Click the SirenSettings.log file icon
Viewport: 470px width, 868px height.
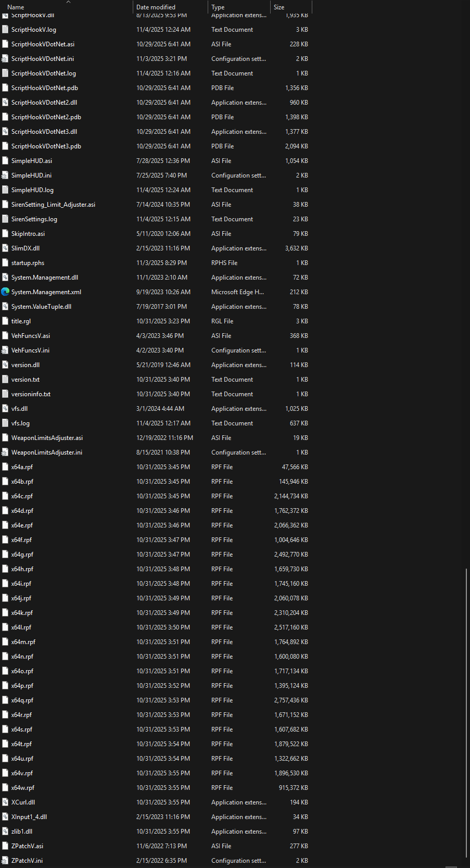[x=5, y=219]
